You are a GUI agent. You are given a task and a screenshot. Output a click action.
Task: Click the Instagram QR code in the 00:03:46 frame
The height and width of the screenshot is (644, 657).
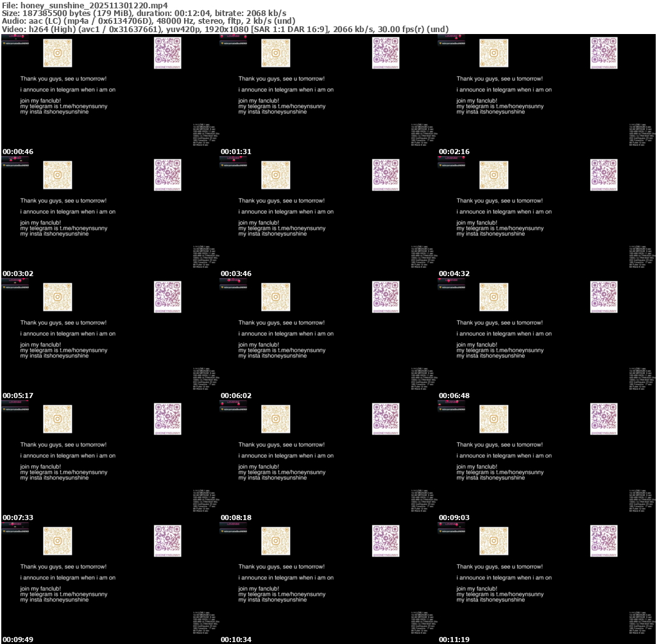coord(276,175)
